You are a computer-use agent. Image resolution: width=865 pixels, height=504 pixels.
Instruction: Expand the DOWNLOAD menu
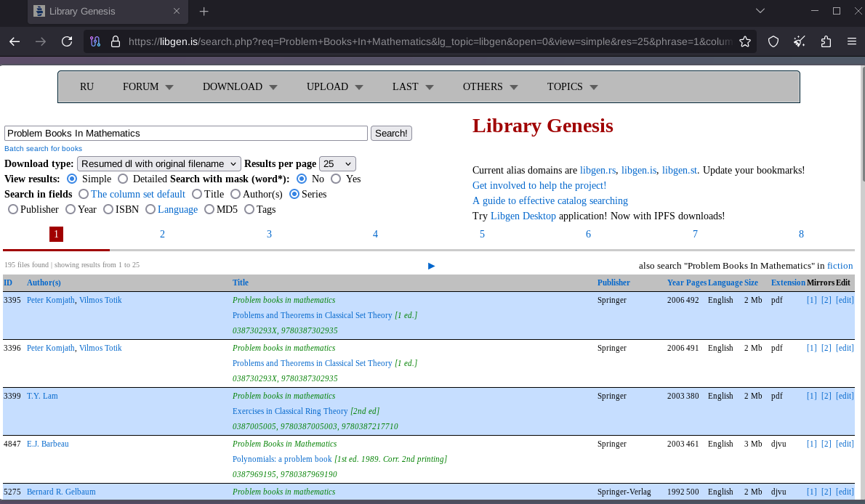tap(240, 86)
